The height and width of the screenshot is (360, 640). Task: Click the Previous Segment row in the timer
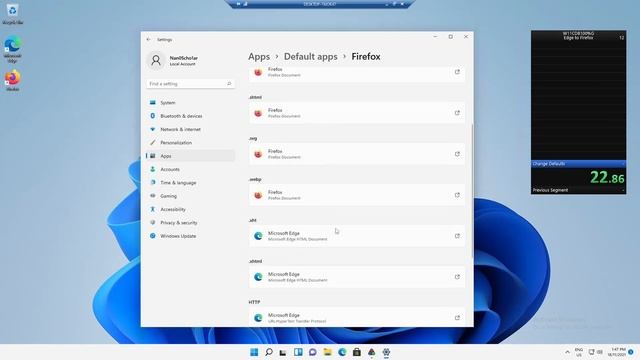coord(578,190)
